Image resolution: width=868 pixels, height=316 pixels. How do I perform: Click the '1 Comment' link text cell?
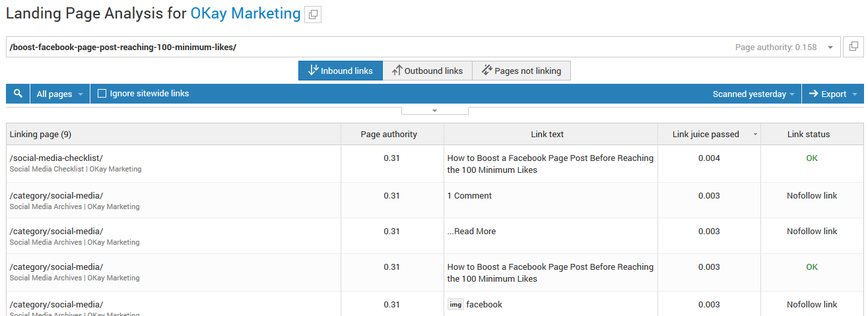[469, 196]
